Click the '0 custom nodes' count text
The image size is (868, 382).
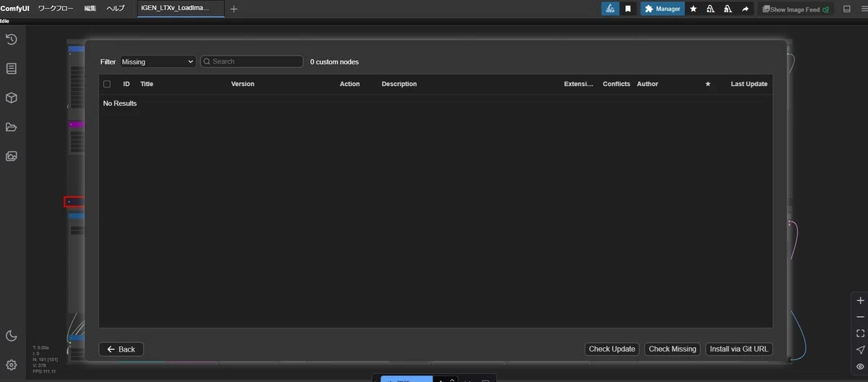tap(334, 61)
